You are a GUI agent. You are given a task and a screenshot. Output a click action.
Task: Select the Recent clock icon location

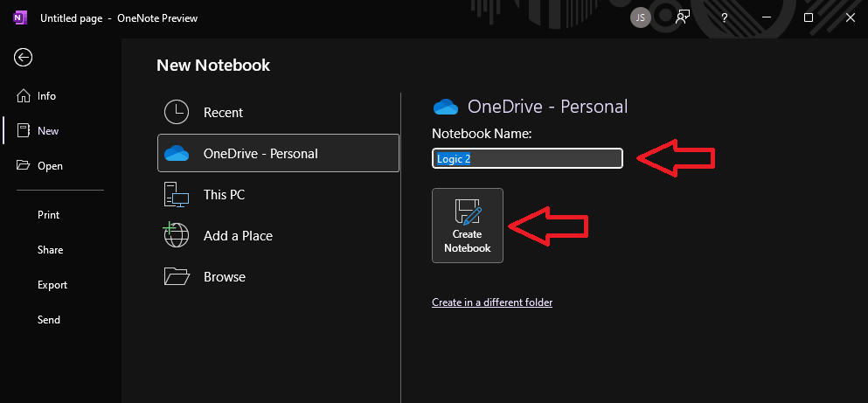177,113
